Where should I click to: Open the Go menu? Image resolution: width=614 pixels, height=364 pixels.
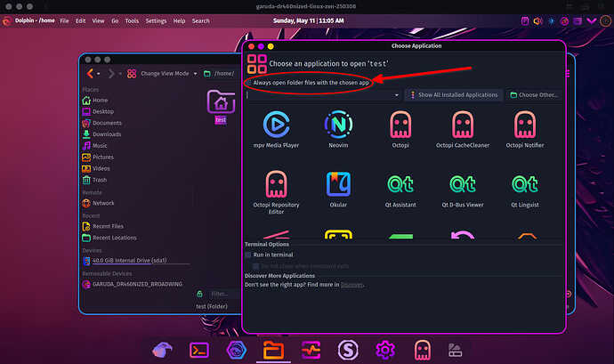coord(115,20)
